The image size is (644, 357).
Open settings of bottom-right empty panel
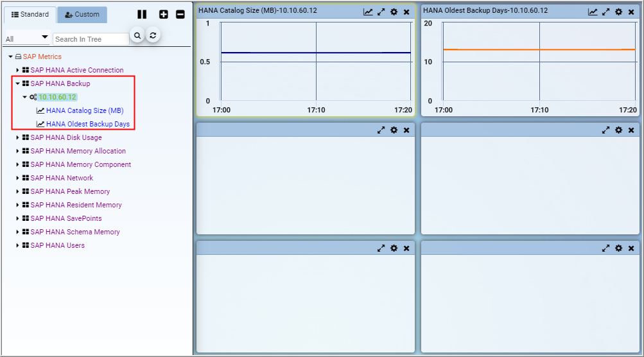point(618,248)
